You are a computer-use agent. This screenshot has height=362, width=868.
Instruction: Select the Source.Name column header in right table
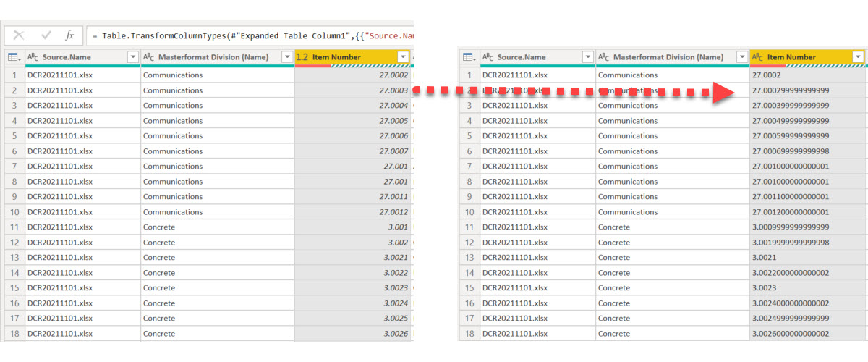click(537, 57)
